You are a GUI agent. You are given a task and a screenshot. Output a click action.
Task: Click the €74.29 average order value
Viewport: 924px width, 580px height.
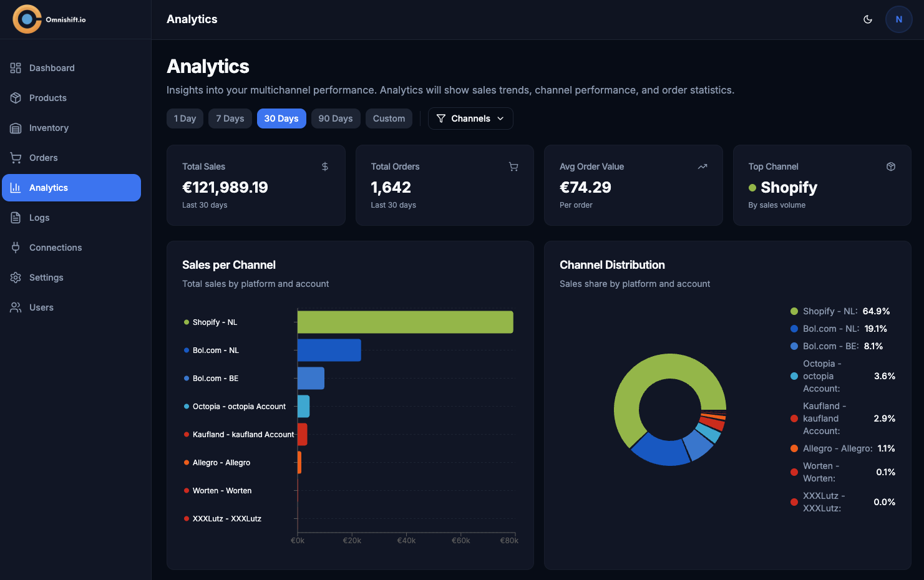[x=585, y=187]
